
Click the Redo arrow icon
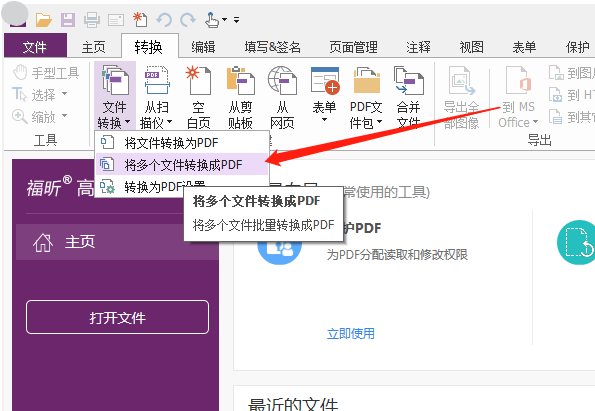click(x=188, y=19)
